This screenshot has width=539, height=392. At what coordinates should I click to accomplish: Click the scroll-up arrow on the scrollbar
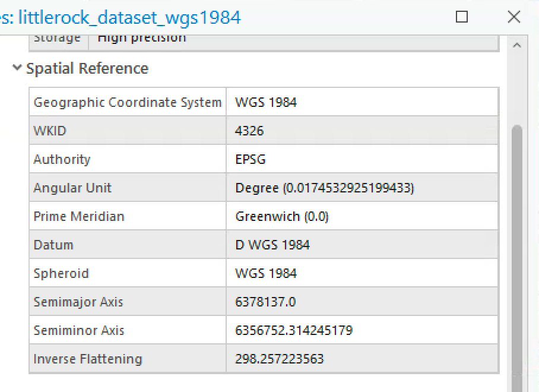pos(517,45)
